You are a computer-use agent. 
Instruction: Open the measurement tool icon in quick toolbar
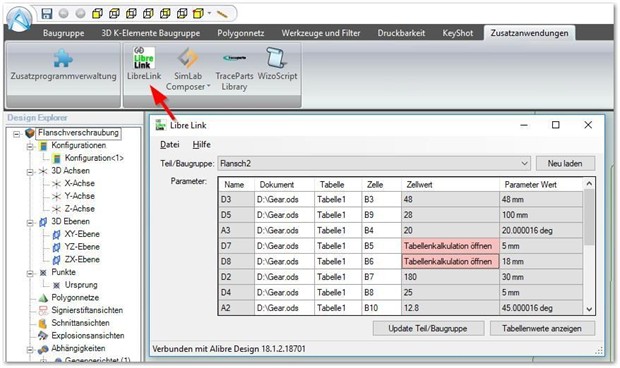tap(222, 14)
